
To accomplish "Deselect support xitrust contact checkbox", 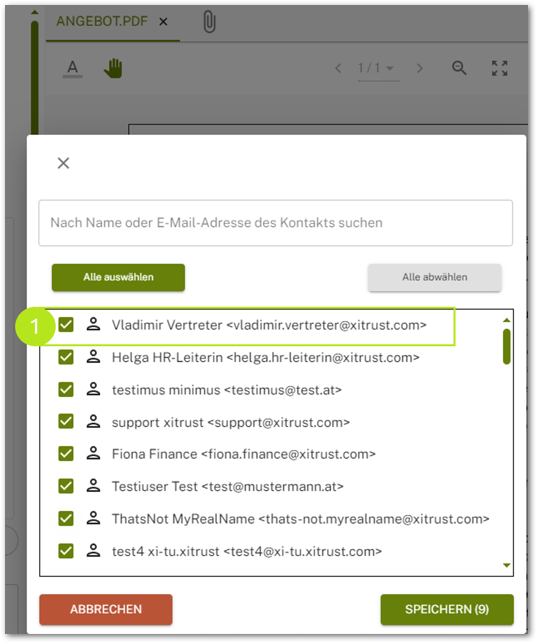I will point(66,422).
